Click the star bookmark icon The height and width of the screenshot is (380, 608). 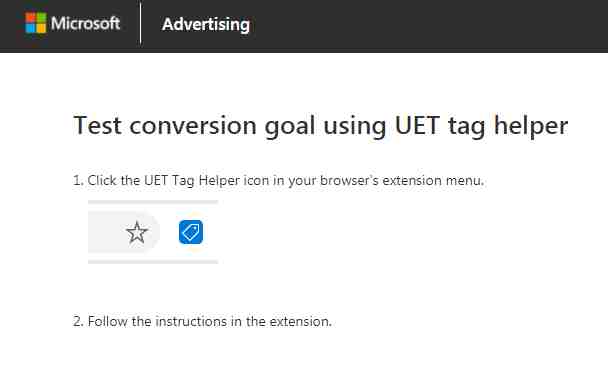pyautogui.click(x=137, y=232)
